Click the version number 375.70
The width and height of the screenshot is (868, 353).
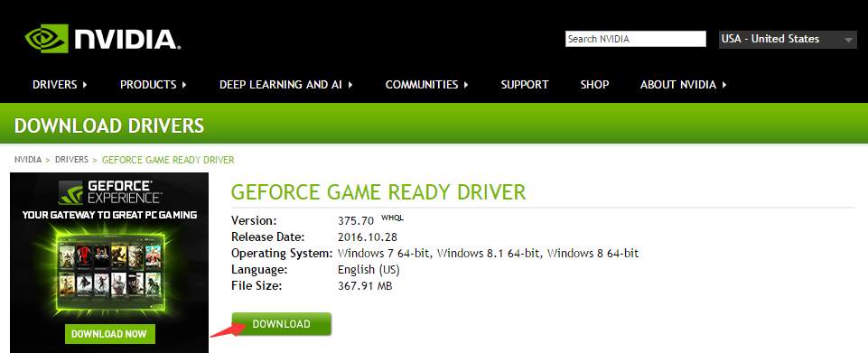coord(356,220)
